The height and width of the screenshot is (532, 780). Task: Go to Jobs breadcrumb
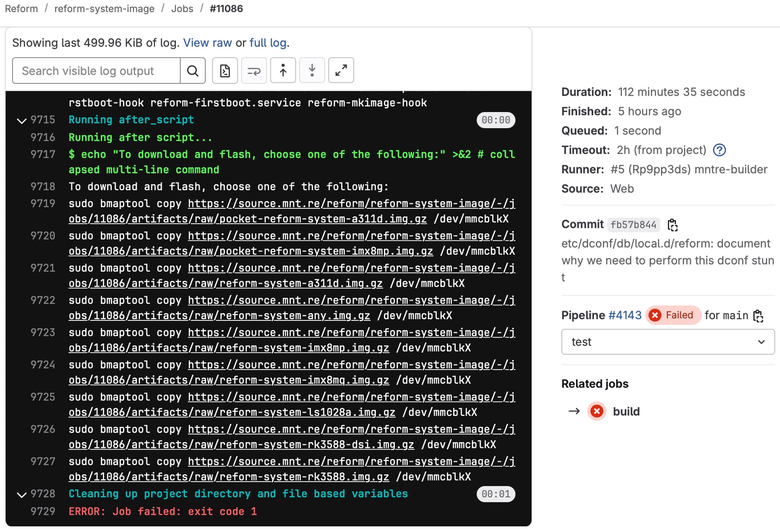(182, 9)
